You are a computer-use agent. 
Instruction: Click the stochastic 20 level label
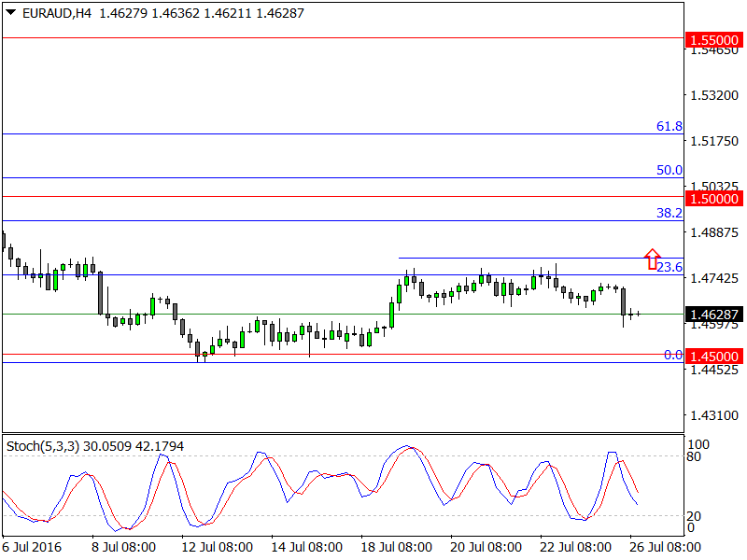[695, 516]
